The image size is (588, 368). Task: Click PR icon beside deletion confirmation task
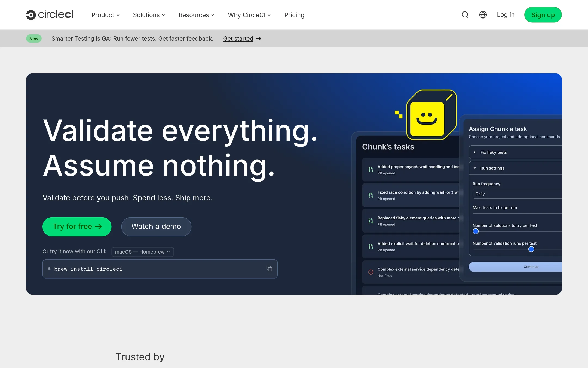(371, 246)
